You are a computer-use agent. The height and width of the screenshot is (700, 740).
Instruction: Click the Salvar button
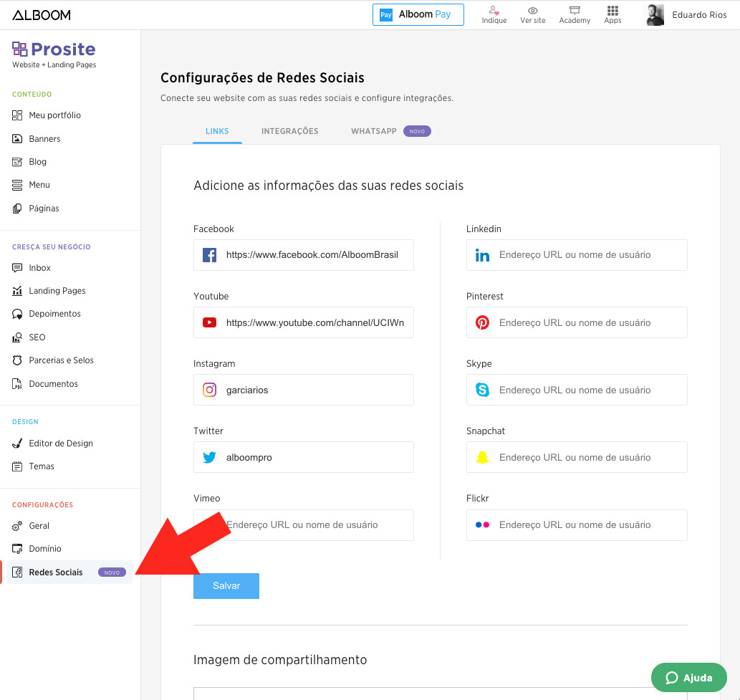[226, 585]
